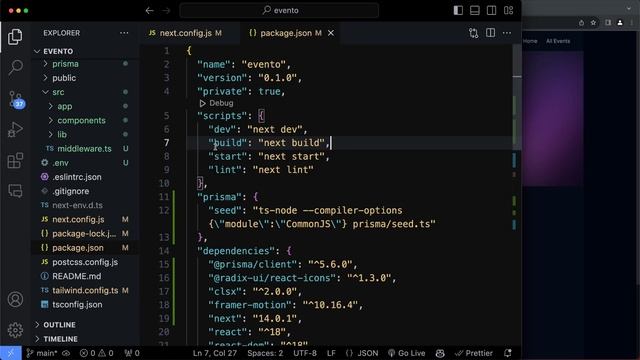Go back with the navigation arrow

[149, 11]
